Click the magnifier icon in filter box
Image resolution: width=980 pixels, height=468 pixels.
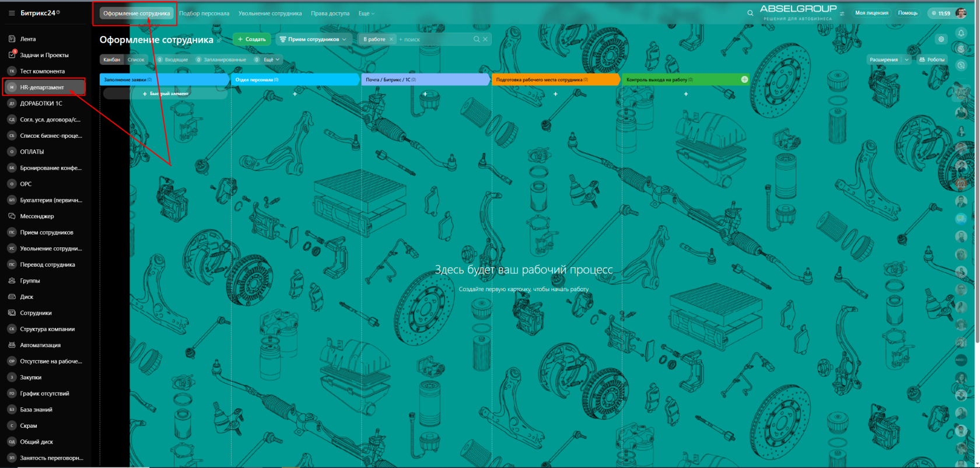pos(477,39)
